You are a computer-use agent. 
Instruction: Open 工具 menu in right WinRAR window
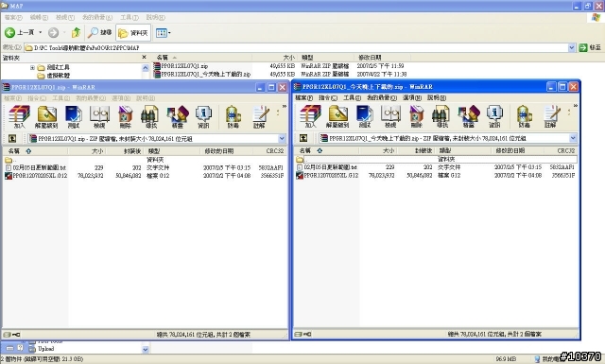point(353,97)
